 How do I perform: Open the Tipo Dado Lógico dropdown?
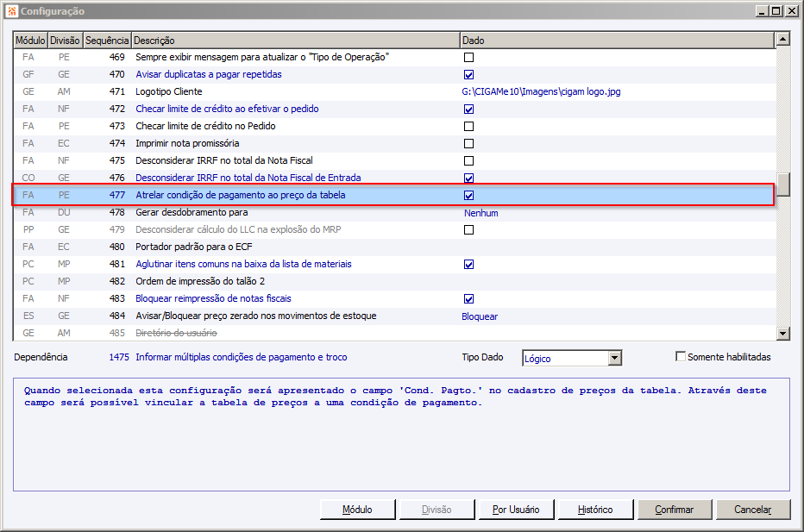pos(615,358)
